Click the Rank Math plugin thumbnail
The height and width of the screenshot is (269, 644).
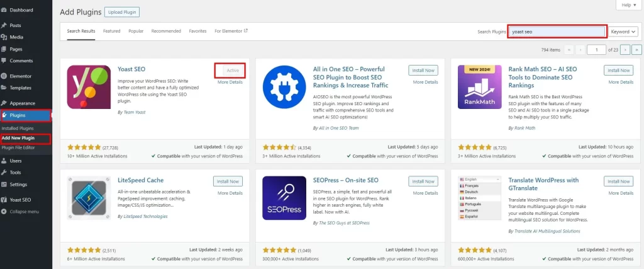(480, 87)
